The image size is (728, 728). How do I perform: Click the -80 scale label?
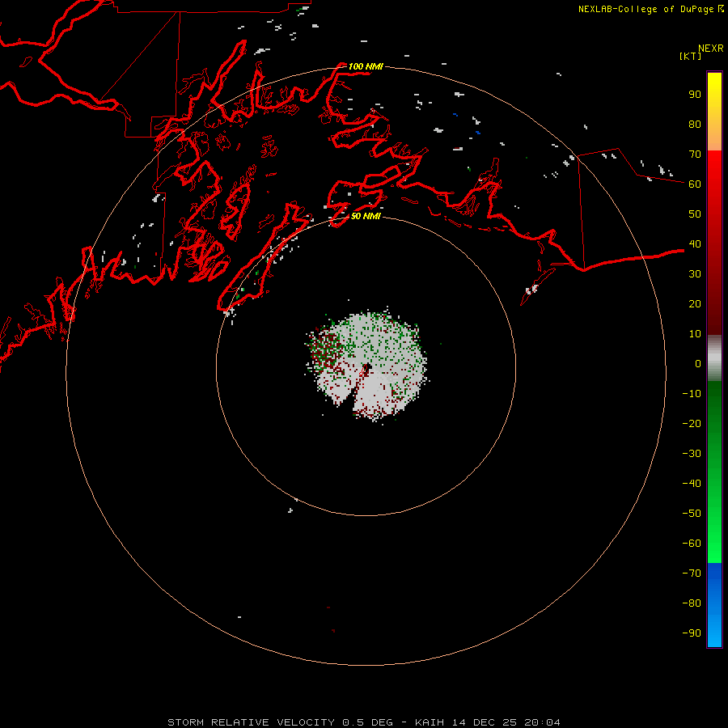click(x=692, y=603)
